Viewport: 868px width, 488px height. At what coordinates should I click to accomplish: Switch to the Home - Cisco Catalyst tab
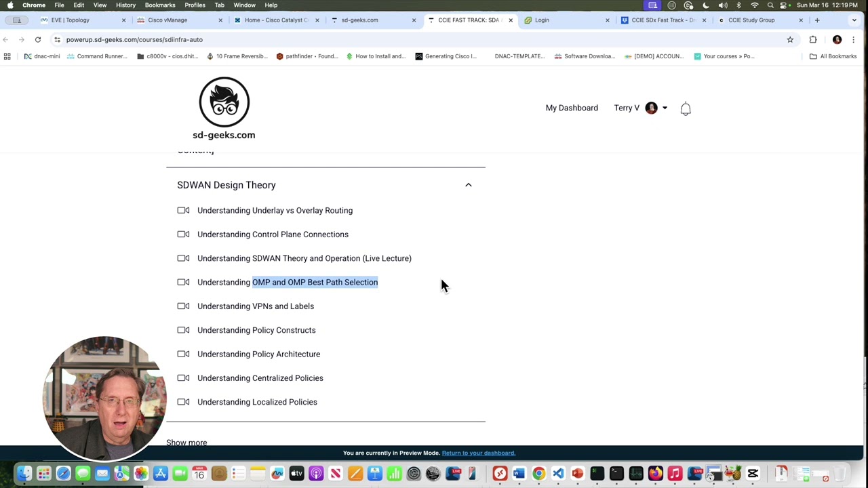[x=276, y=20]
